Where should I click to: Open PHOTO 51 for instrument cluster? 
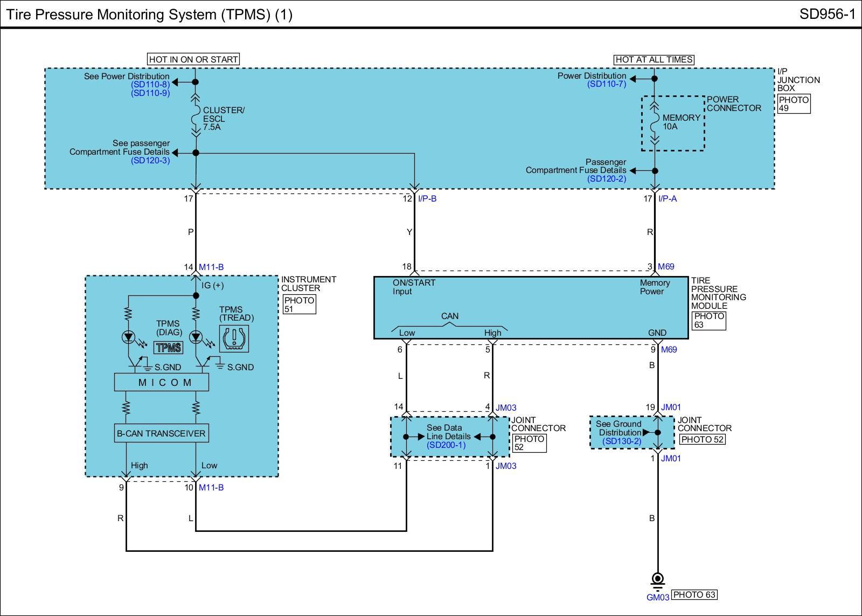pos(299,304)
